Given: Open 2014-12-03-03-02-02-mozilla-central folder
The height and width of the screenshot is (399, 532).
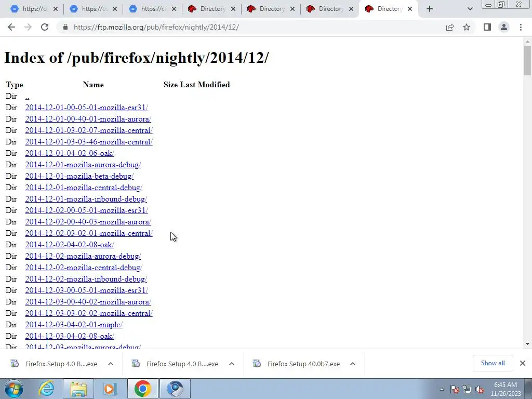Looking at the screenshot, I should click(x=89, y=313).
